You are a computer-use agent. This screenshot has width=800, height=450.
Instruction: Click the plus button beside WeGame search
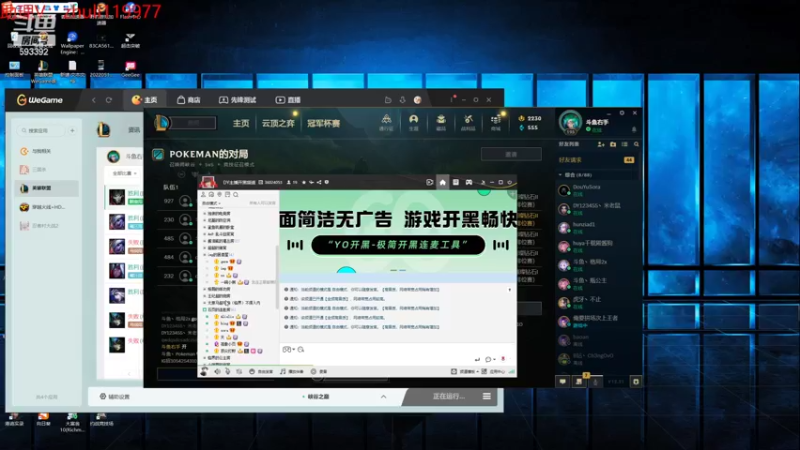[72, 131]
